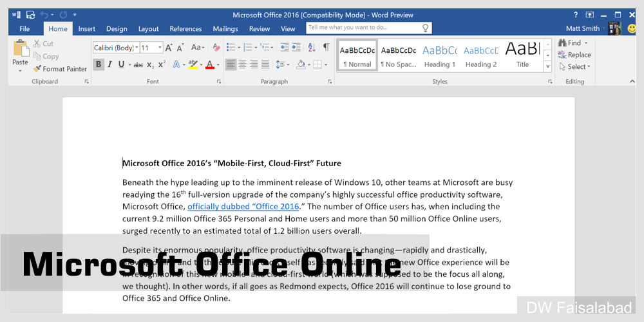Click the Line Spacing icon
Image resolution: width=644 pixels, height=322 pixels.
click(281, 64)
